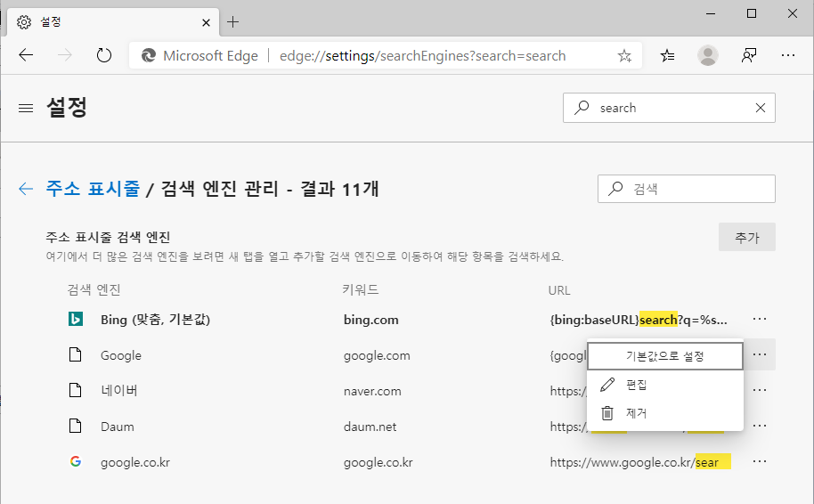The height and width of the screenshot is (504, 814).
Task: Click the google.com keyword
Action: pyautogui.click(x=377, y=355)
